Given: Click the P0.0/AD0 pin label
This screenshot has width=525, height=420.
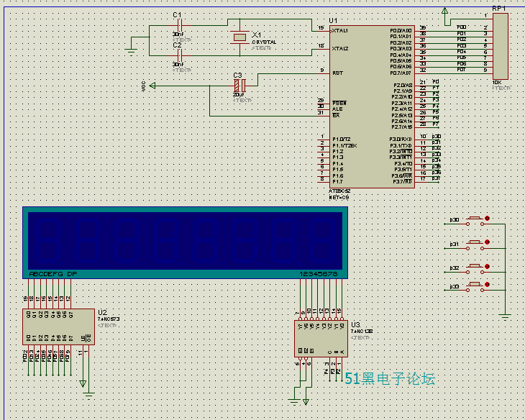Looking at the screenshot, I should pyautogui.click(x=401, y=31).
